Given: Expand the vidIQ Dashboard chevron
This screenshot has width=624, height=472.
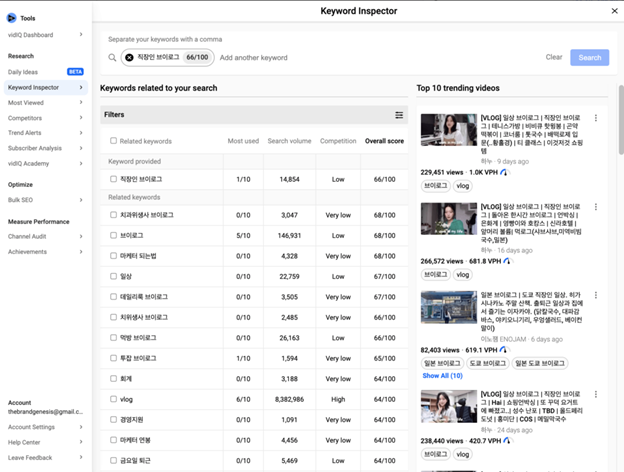Looking at the screenshot, I should pyautogui.click(x=81, y=35).
